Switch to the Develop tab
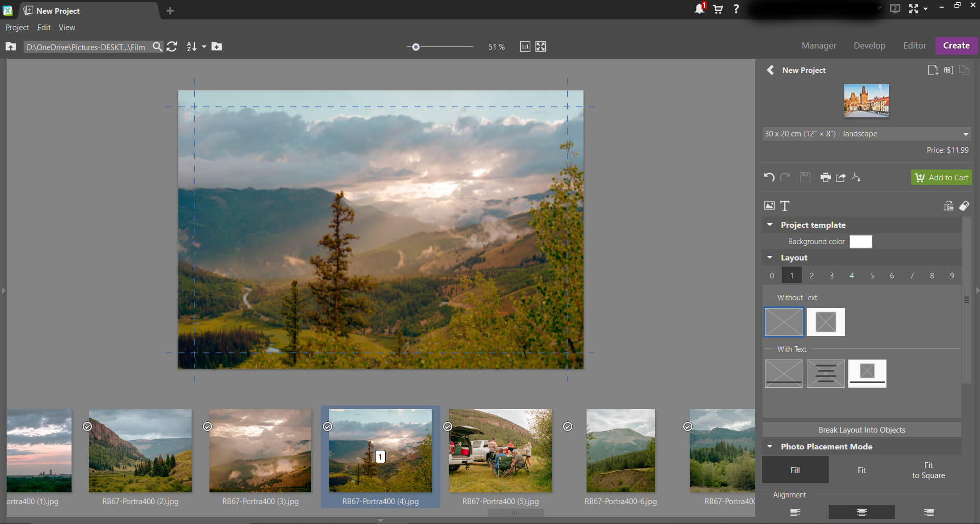The width and height of the screenshot is (980, 524). pos(869,45)
